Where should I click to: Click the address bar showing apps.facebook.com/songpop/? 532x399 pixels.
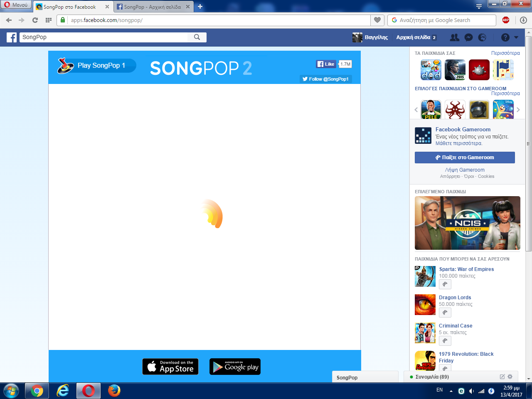(213, 20)
